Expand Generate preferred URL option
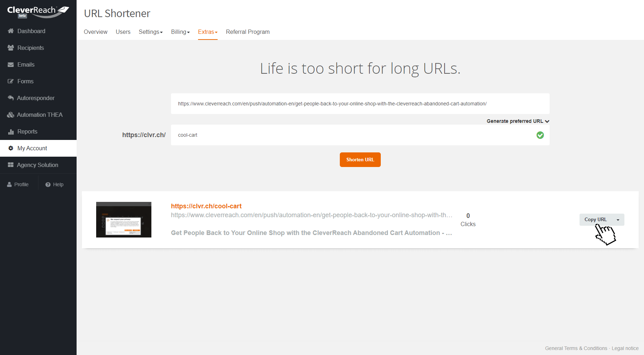This screenshot has height=355, width=644. click(518, 121)
